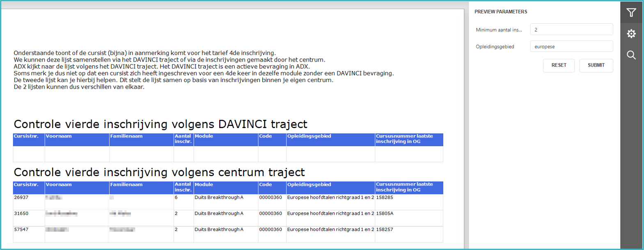Select the PREVIEW PARAMETERS heading
Screen dimensions: 644x250
coord(501,11)
